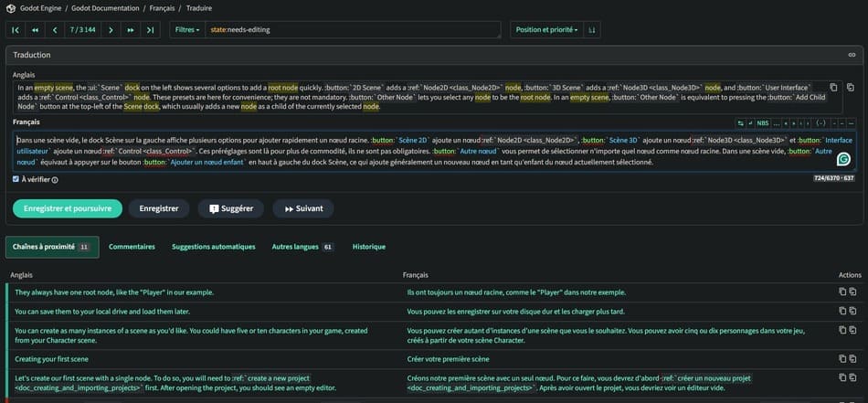Click the Suivant button
Viewport: 868px width, 403px height.
coord(303,208)
